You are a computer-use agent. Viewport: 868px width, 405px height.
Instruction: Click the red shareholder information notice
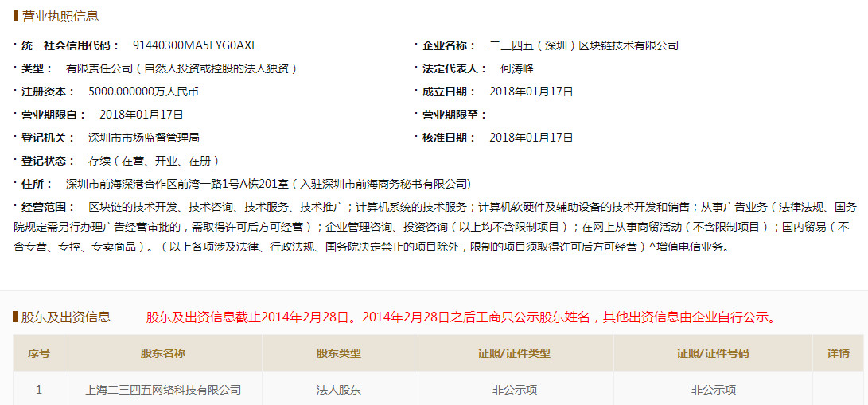pyautogui.click(x=463, y=317)
